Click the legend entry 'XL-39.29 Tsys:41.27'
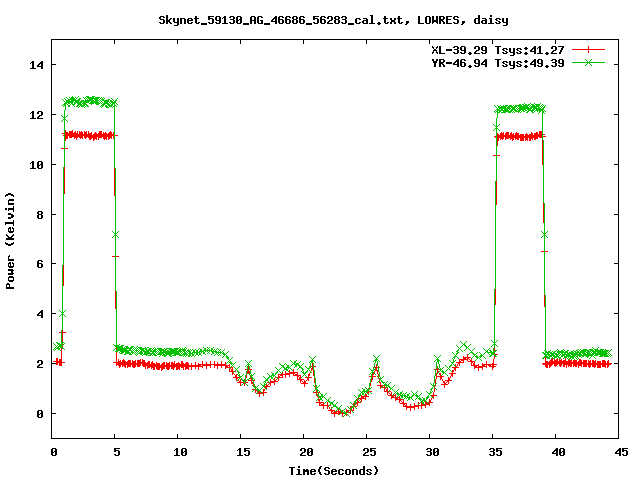The image size is (640, 480). coord(498,50)
